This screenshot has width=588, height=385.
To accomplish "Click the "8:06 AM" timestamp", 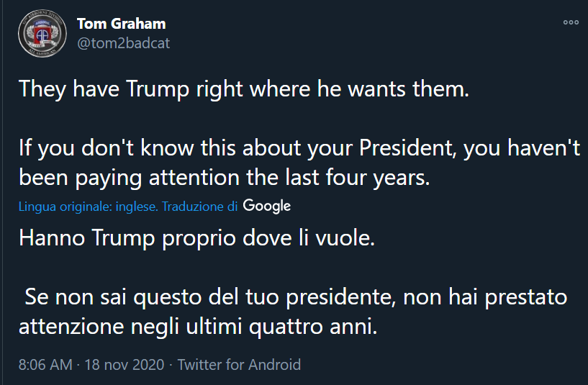I will pyautogui.click(x=45, y=364).
